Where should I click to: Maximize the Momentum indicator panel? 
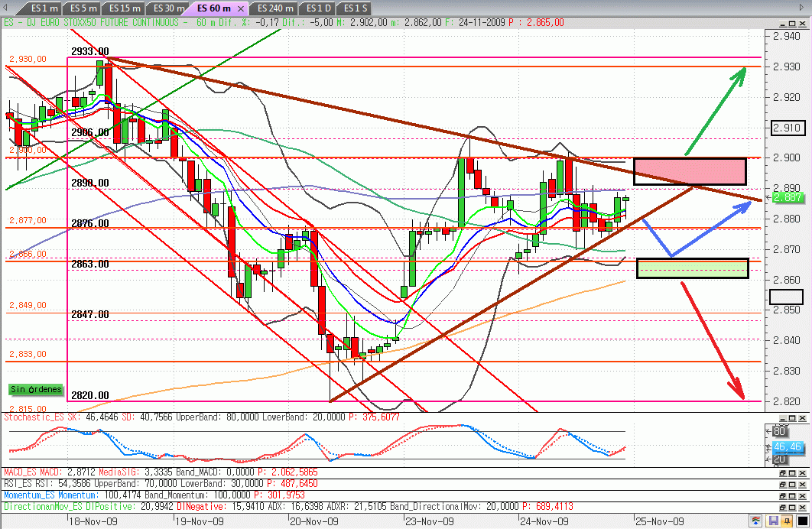[x=792, y=496]
